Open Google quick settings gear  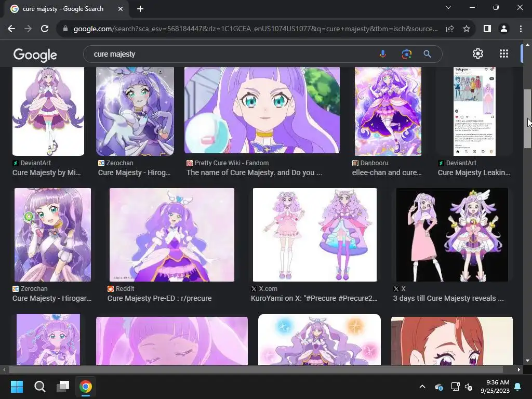[478, 54]
